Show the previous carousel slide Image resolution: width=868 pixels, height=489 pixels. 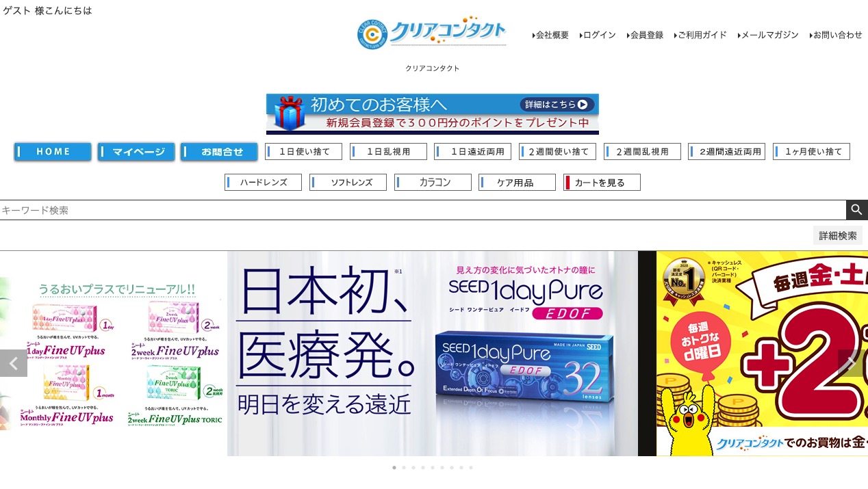14,363
